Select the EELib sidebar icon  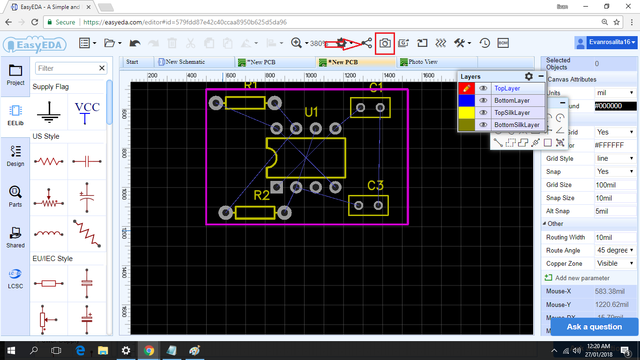16,115
